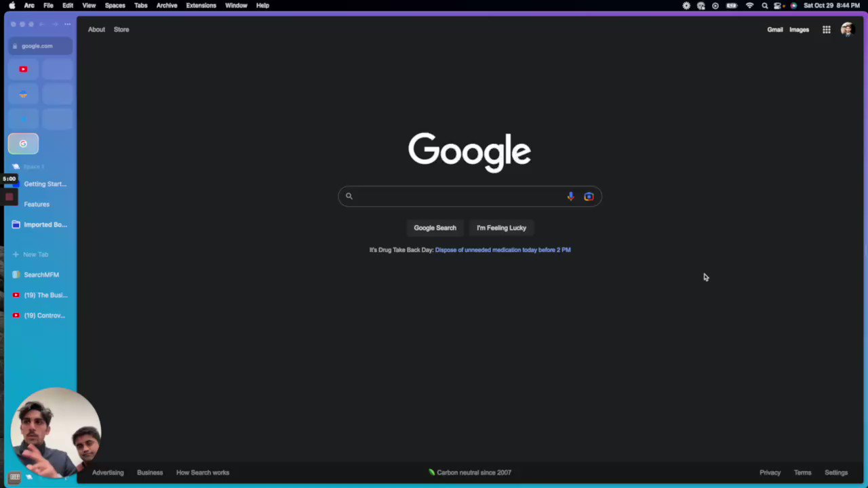This screenshot has height=488, width=868.
Task: Open the Imported Bookmarks folder
Action: (x=41, y=224)
